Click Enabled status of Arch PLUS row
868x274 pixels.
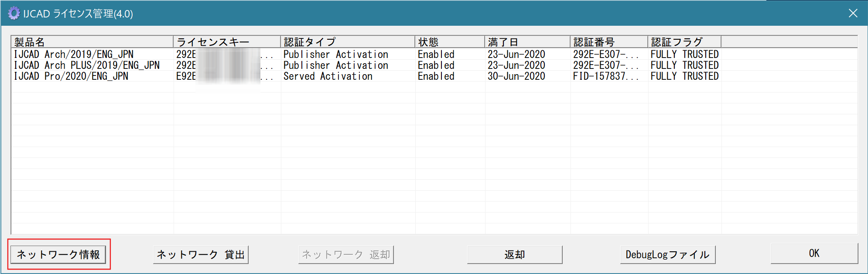click(436, 65)
